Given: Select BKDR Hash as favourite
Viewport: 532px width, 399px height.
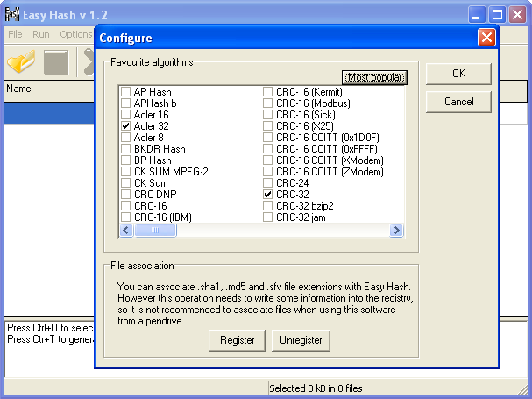Looking at the screenshot, I should point(126,149).
